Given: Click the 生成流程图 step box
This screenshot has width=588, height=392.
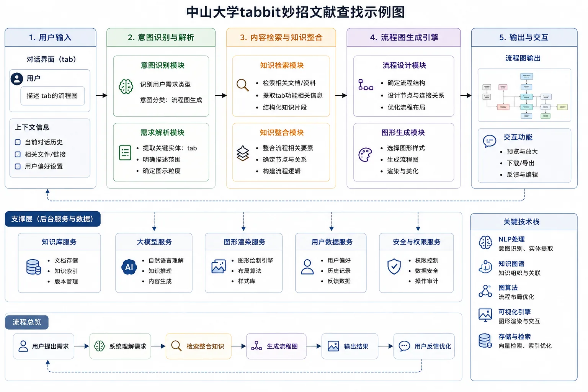Looking at the screenshot, I should [276, 346].
